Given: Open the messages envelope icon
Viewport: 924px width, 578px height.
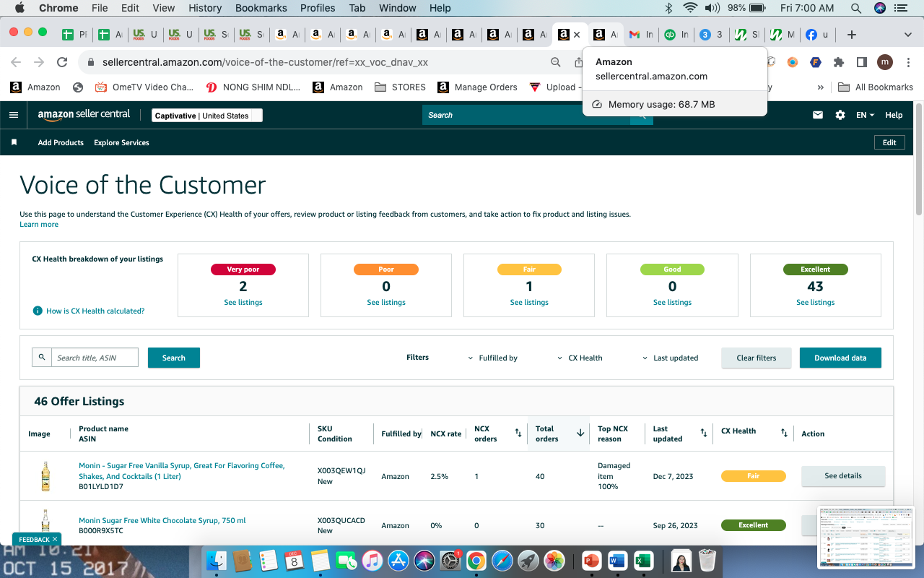Looking at the screenshot, I should coord(818,115).
